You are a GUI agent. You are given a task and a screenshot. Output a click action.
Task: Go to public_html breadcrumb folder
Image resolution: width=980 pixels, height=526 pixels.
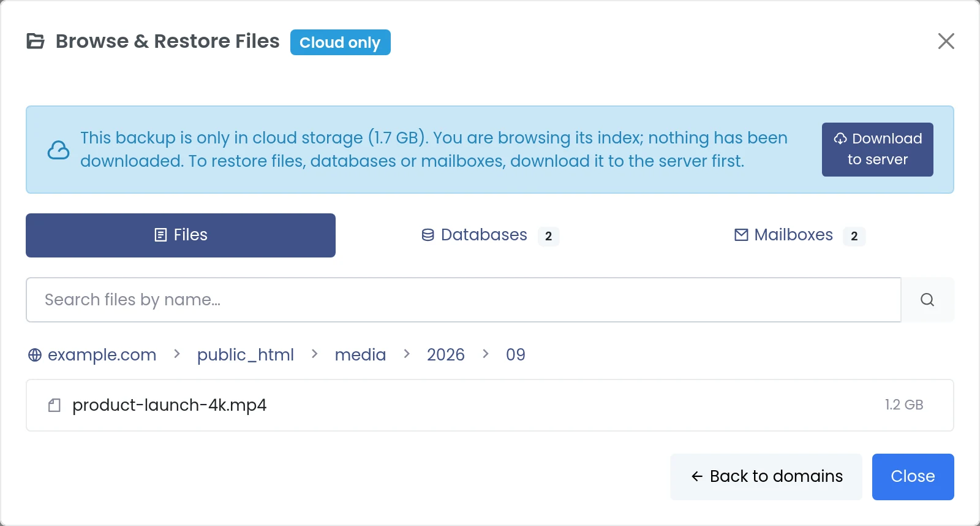click(245, 355)
